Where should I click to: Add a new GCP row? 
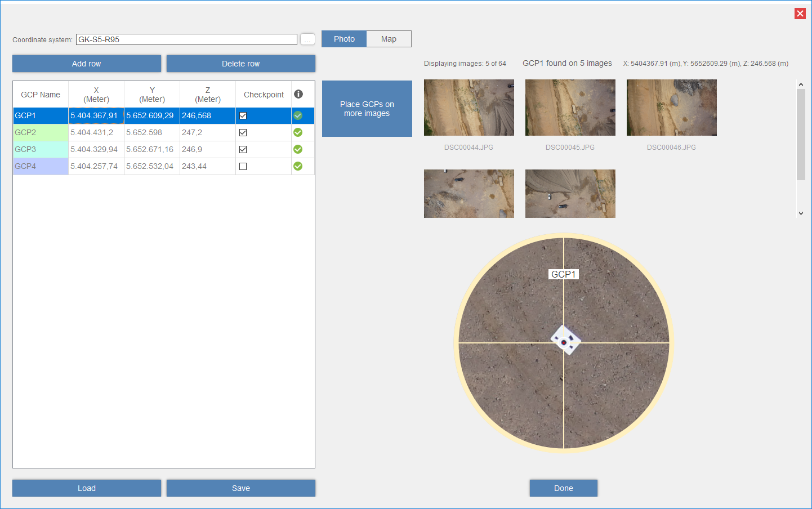[86, 64]
